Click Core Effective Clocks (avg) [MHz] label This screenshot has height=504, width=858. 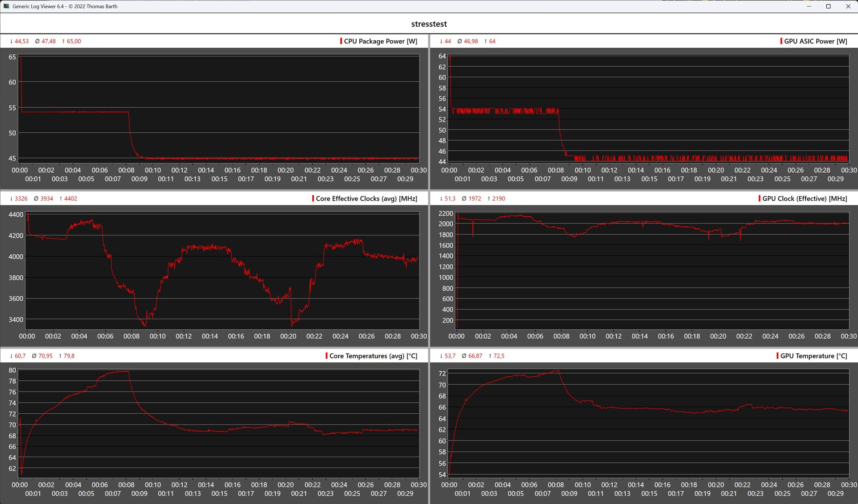(366, 198)
